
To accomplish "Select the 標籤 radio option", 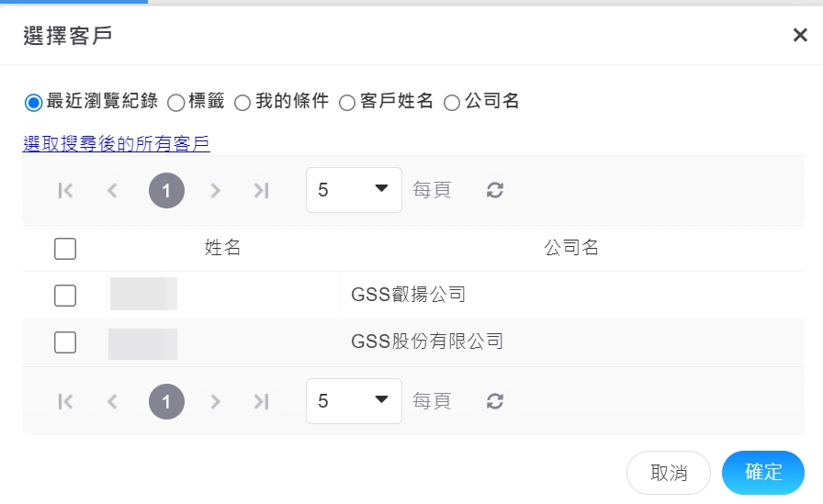I will coord(175,103).
